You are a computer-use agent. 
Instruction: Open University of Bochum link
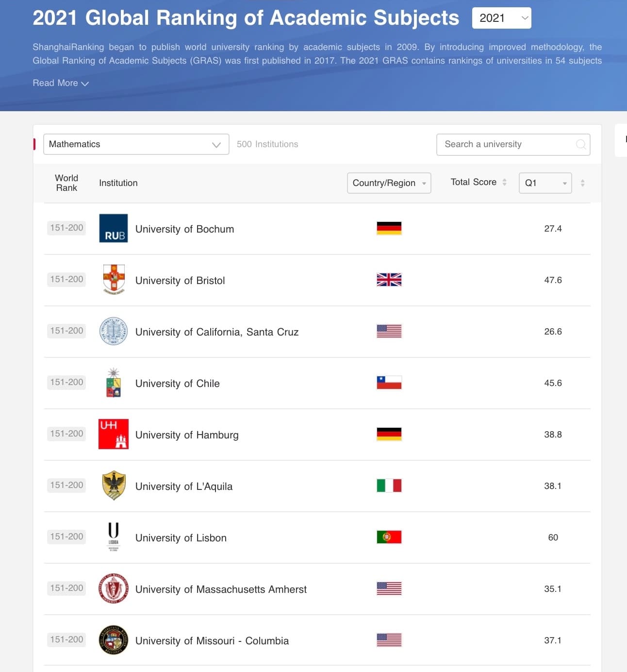pyautogui.click(x=184, y=229)
